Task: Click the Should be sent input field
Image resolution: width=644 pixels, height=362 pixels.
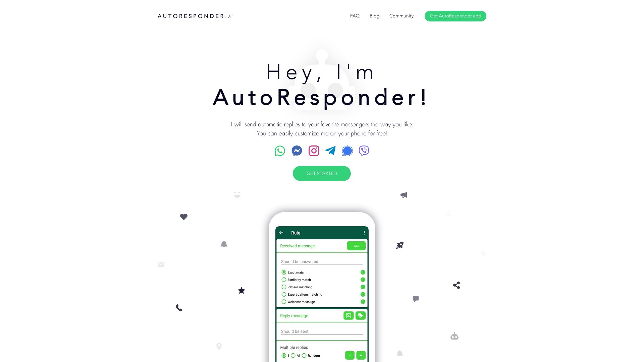Action: click(322, 331)
